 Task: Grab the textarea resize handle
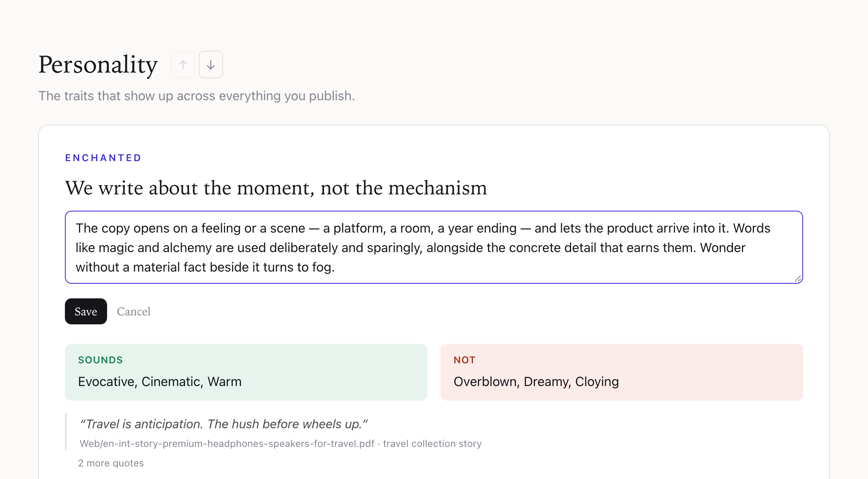click(797, 278)
